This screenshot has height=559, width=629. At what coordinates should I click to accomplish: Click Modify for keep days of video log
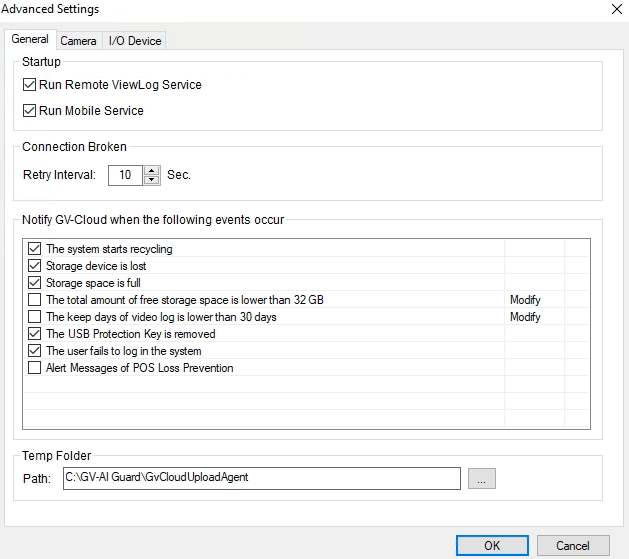pyautogui.click(x=525, y=317)
